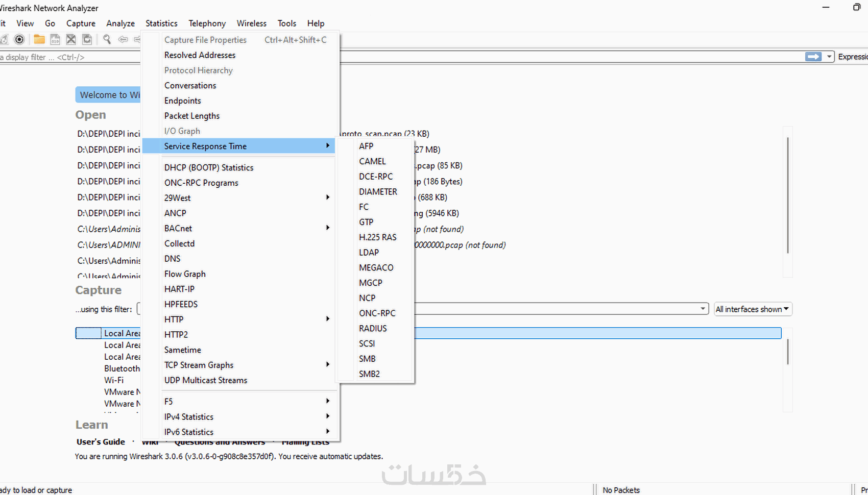Click the reload capture file icon

tap(87, 39)
